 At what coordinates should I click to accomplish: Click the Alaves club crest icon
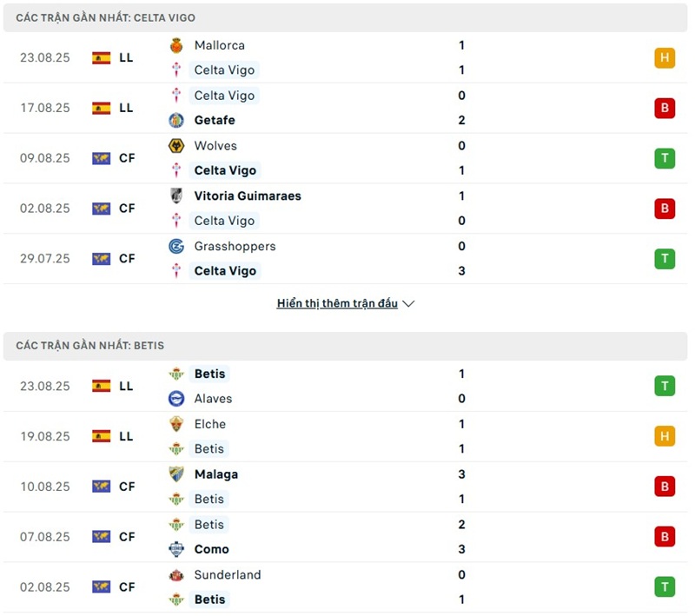[176, 399]
